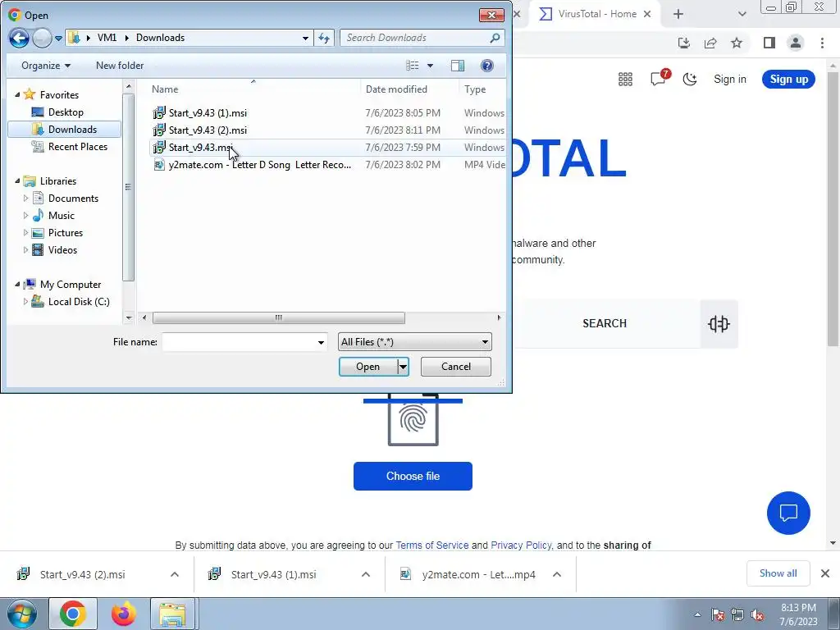The height and width of the screenshot is (630, 840).
Task: Click the Chrome tab search chevron
Action: pos(742,14)
